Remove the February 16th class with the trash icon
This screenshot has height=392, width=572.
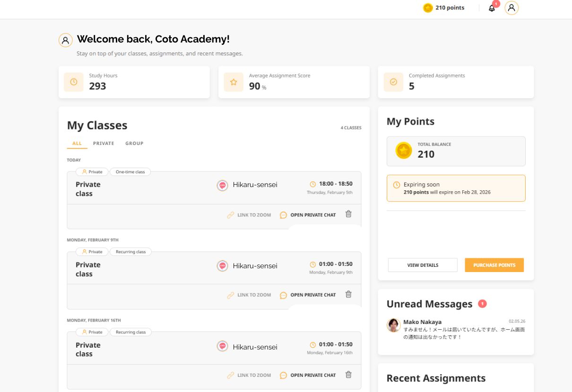tap(348, 375)
